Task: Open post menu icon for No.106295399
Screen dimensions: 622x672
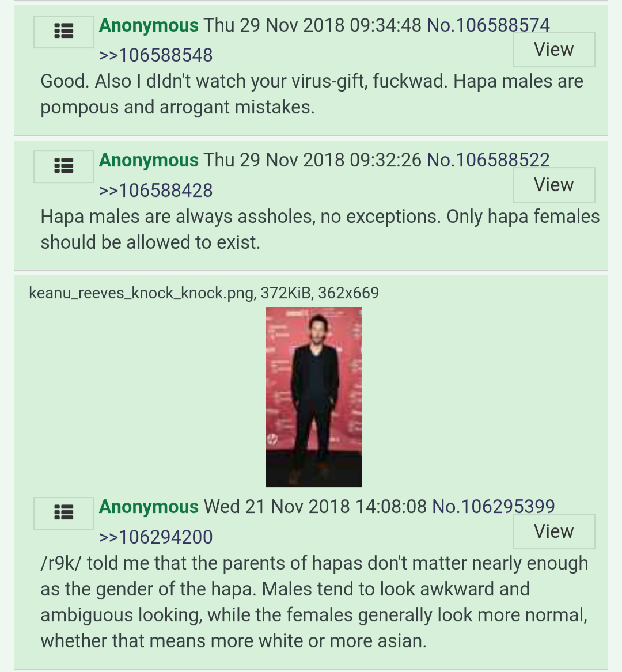Action: (x=64, y=514)
